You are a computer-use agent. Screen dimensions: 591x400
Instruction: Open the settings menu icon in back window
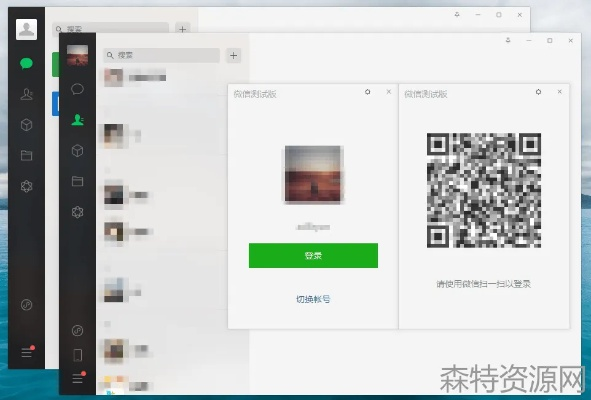(x=28, y=352)
